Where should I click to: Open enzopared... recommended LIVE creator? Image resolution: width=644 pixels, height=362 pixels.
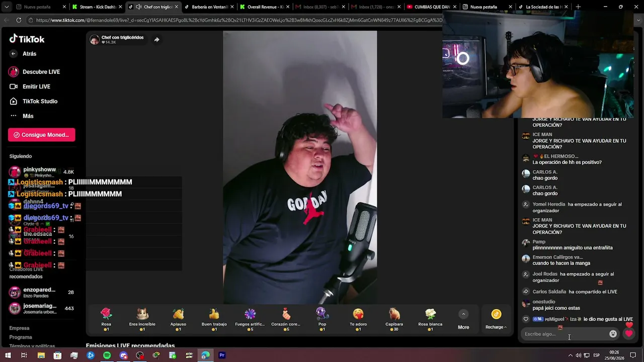42,293
